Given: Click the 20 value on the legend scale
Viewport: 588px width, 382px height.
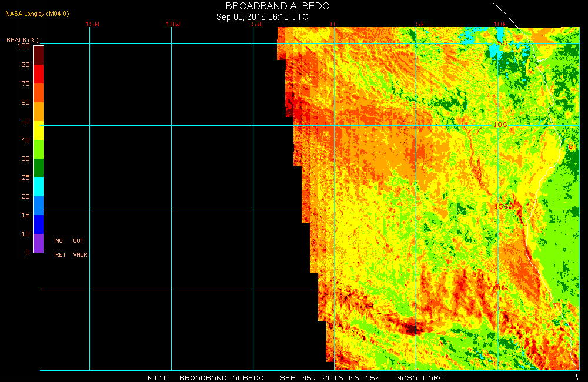Looking at the screenshot, I should [x=25, y=196].
